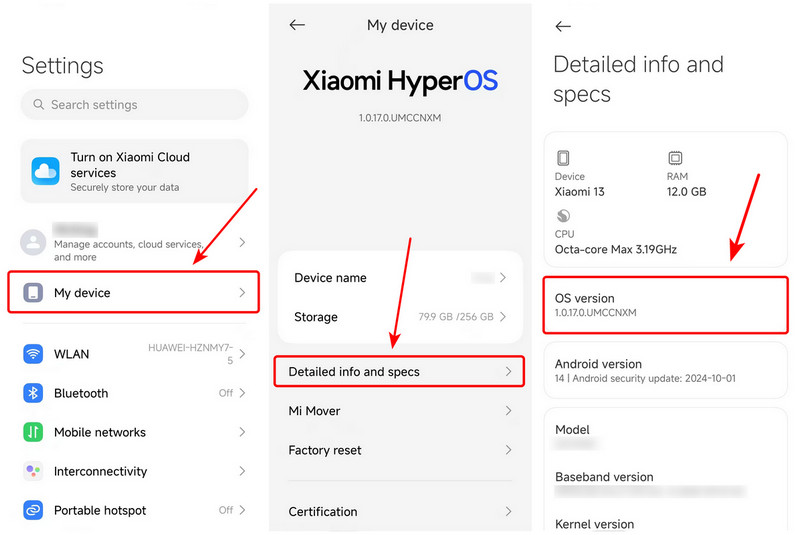The height and width of the screenshot is (535, 800).
Task: Tap the Settings page title
Action: [62, 66]
